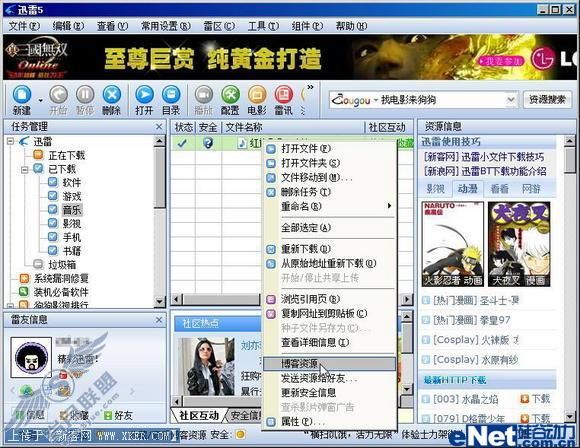Click the 播放 play toolbar icon
Viewport: 580px width, 448px height.
[x=203, y=100]
